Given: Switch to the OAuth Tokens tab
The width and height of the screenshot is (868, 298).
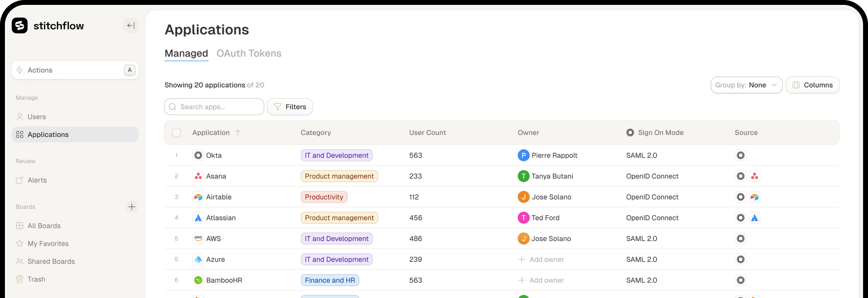Looking at the screenshot, I should (249, 53).
